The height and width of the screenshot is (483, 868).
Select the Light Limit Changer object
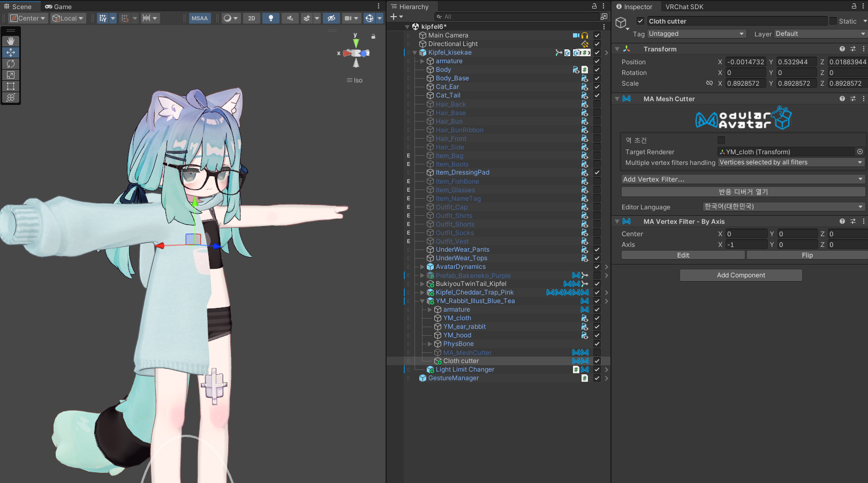465,369
